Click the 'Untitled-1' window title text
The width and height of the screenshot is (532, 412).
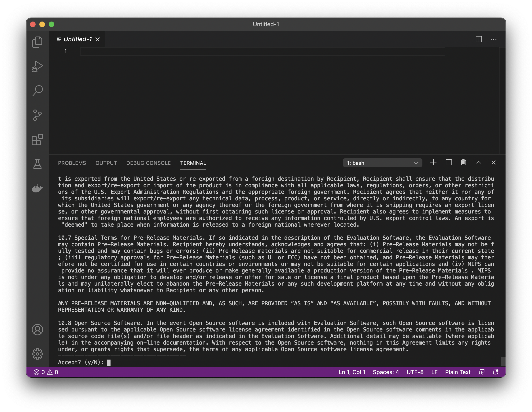266,24
